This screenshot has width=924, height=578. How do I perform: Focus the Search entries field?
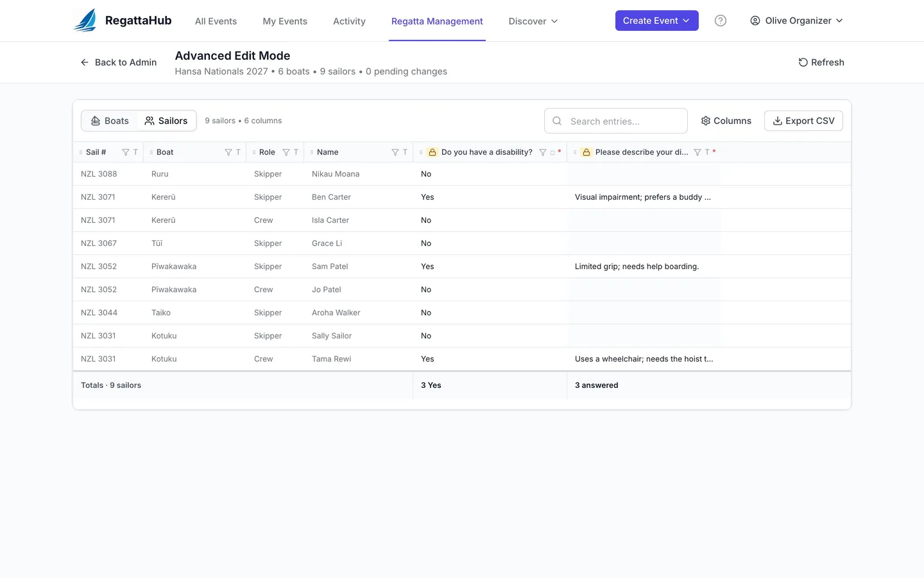[616, 121]
